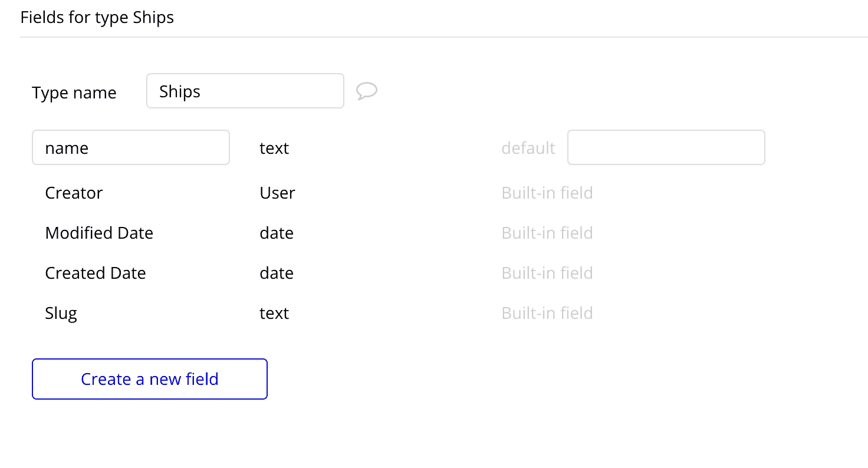
Task: Click the comment bubble icon beside Type name
Action: point(367,91)
